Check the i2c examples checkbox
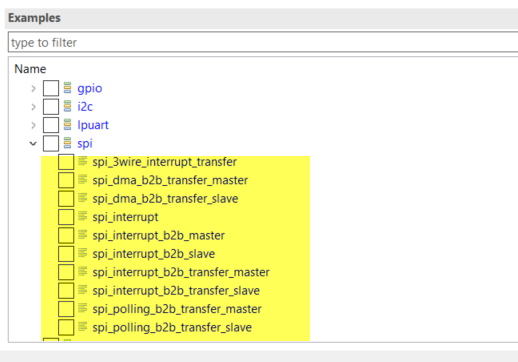The image size is (518, 362). pyautogui.click(x=51, y=107)
